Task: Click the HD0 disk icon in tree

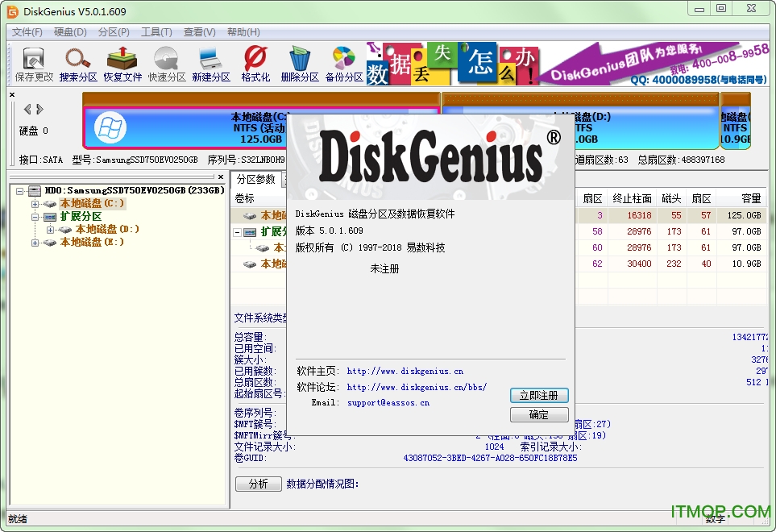Action: (35, 190)
